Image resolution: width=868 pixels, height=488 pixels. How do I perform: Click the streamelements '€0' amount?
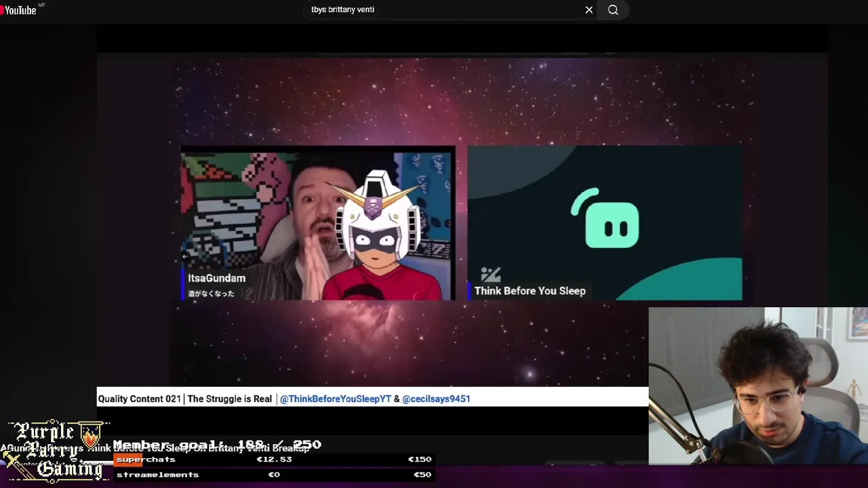[274, 474]
